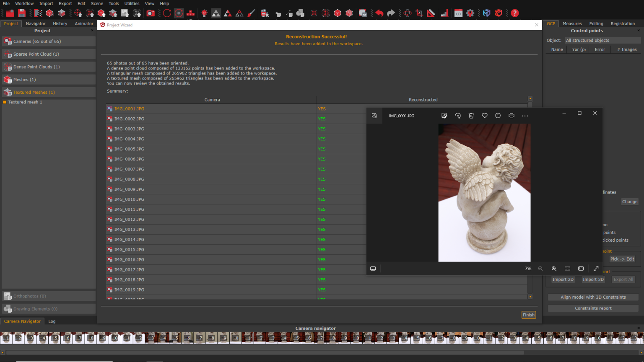This screenshot has height=362, width=644.
Task: Delete IMG_0001.JPG using the trash icon
Action: tap(471, 116)
